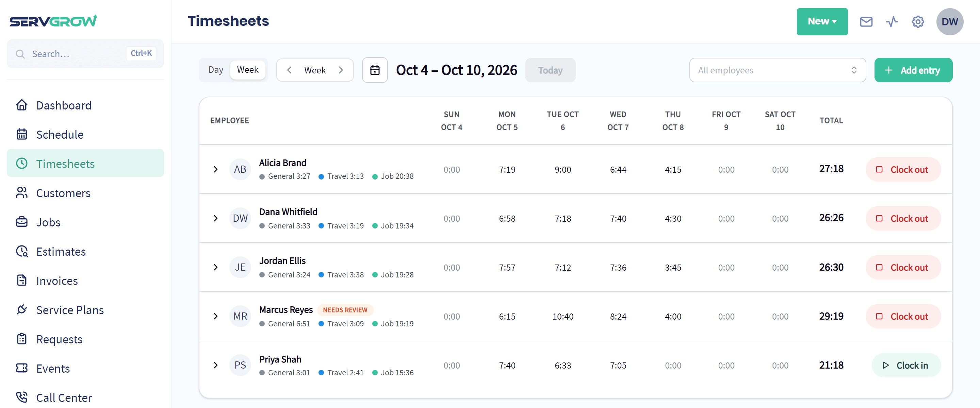The image size is (980, 408).
Task: Go to next week arrow
Action: 341,70
